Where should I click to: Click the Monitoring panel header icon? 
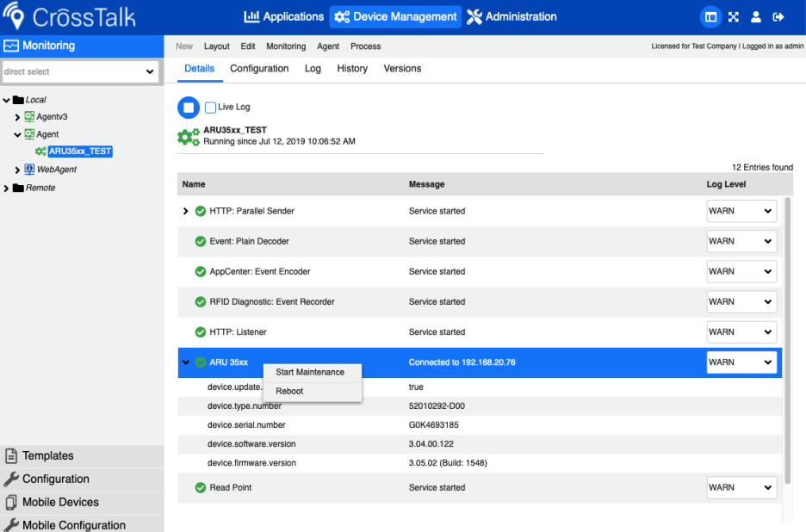click(11, 46)
